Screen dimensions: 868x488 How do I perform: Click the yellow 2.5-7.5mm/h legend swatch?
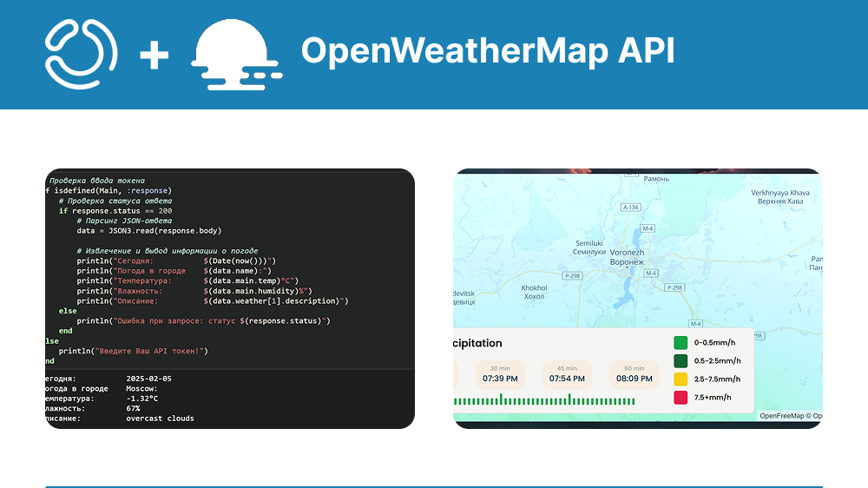click(681, 379)
